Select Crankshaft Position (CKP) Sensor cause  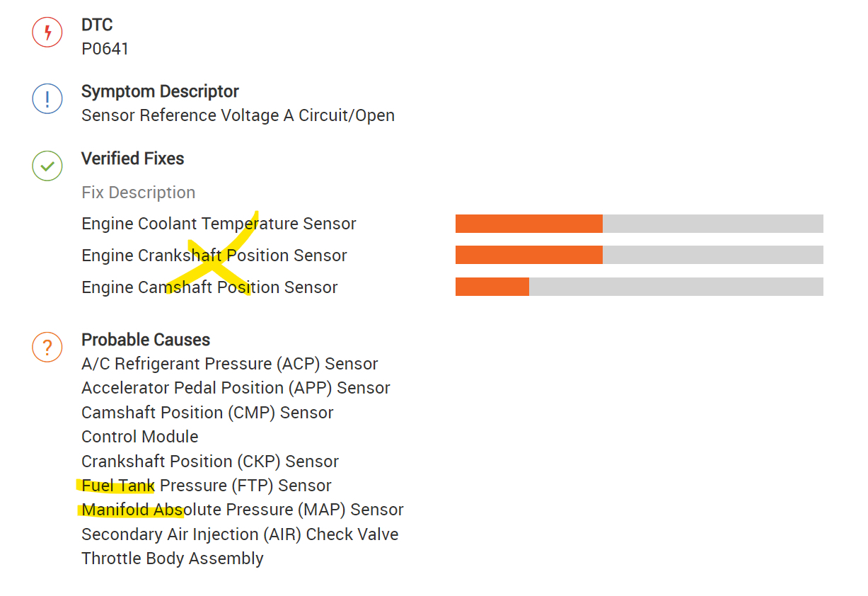click(x=210, y=462)
